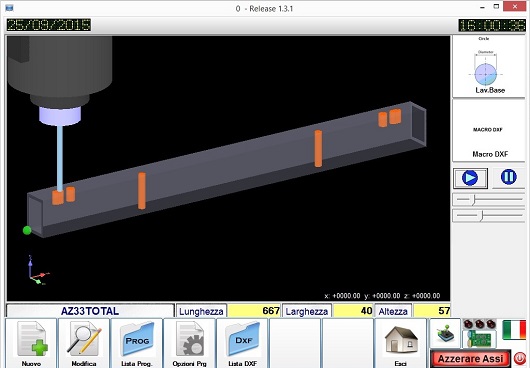
Task: Click the Altezza value field 57
Action: pos(432,311)
